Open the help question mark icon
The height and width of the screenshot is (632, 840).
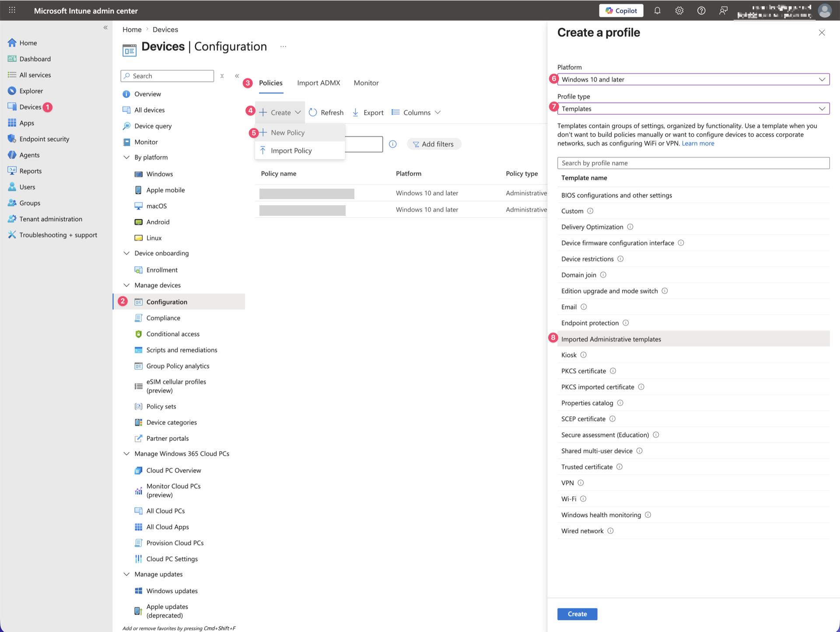coord(701,11)
